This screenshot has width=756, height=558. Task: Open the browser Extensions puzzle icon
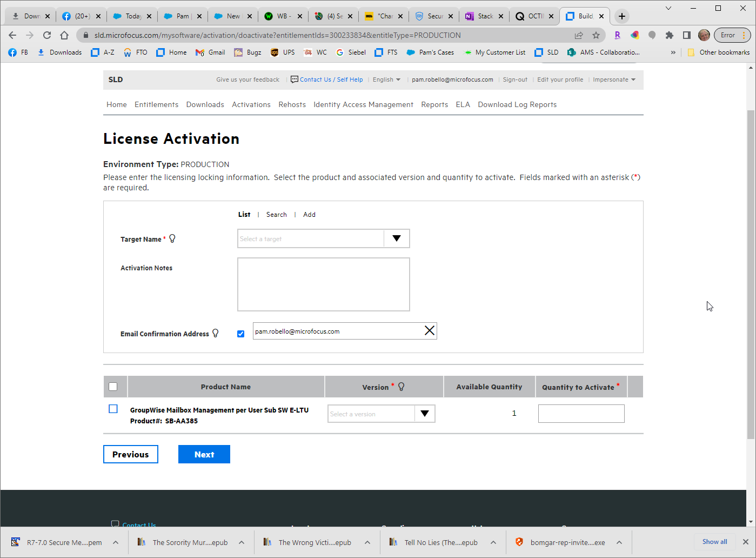click(670, 35)
